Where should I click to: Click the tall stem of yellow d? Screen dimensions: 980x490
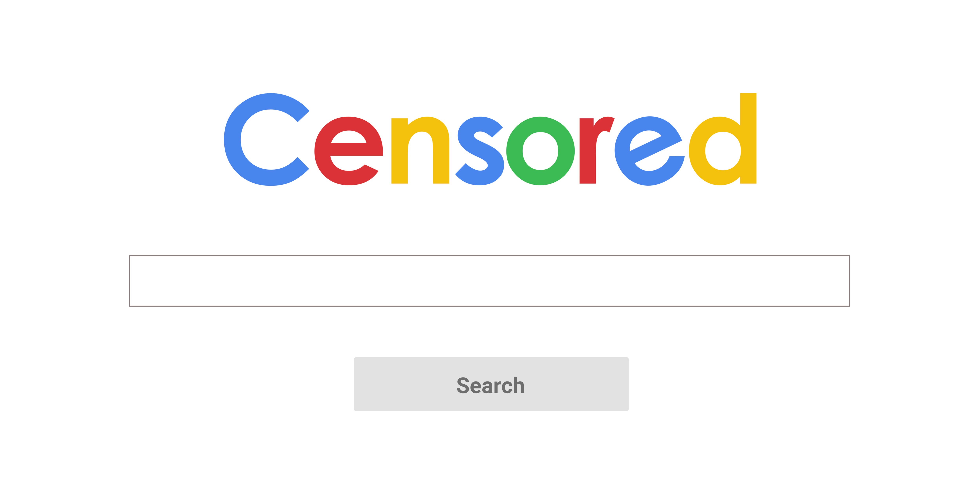tap(748, 138)
